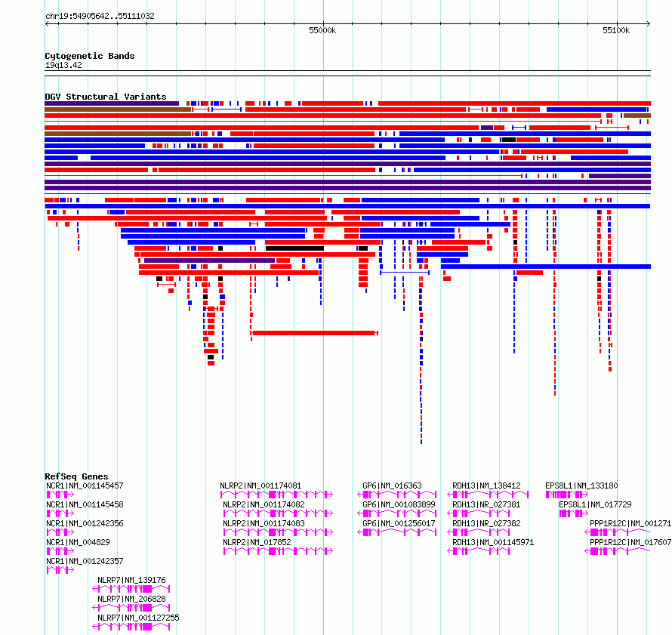Image resolution: width=672 pixels, height=635 pixels.
Task: Select the DGV Structural Variants track title
Action: [x=106, y=97]
